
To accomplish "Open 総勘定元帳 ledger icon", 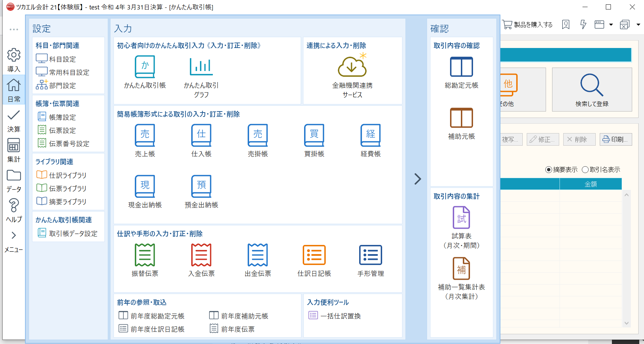I will point(462,67).
